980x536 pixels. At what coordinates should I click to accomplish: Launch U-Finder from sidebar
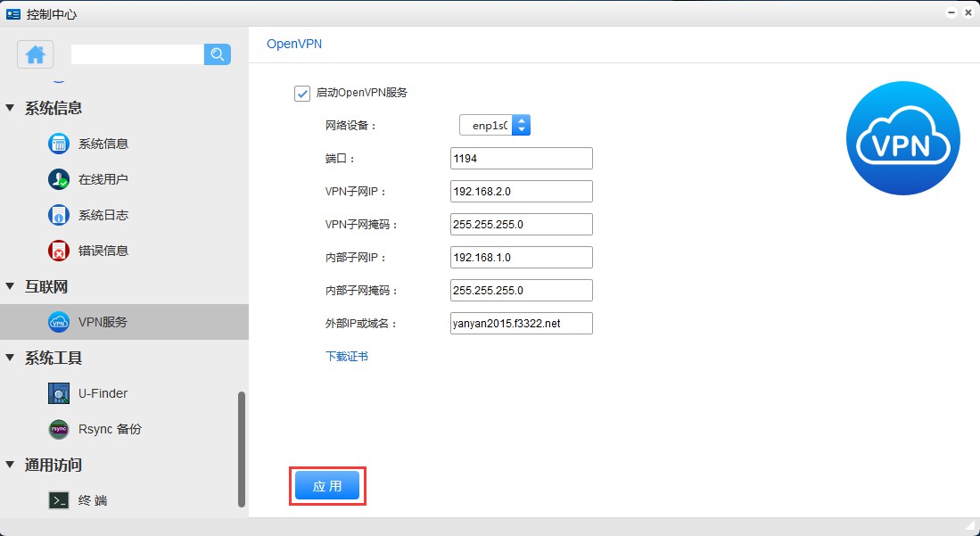59,393
